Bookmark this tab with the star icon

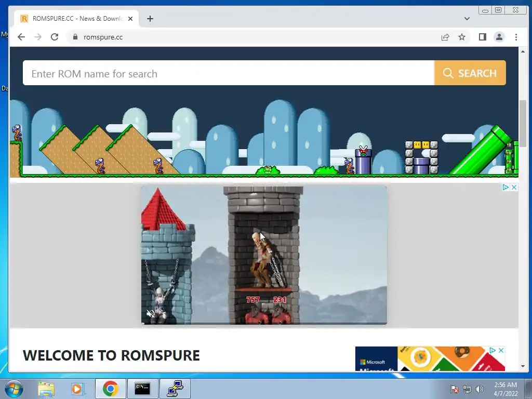click(462, 37)
